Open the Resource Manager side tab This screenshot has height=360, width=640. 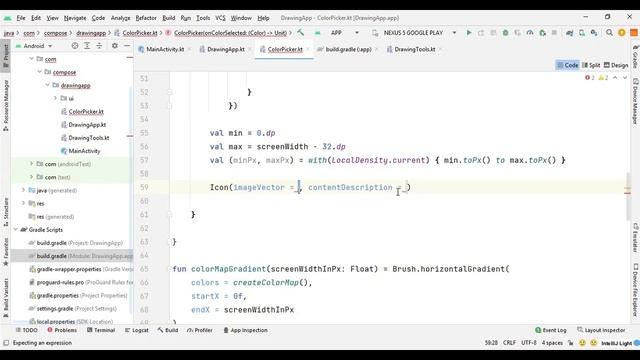click(6, 105)
